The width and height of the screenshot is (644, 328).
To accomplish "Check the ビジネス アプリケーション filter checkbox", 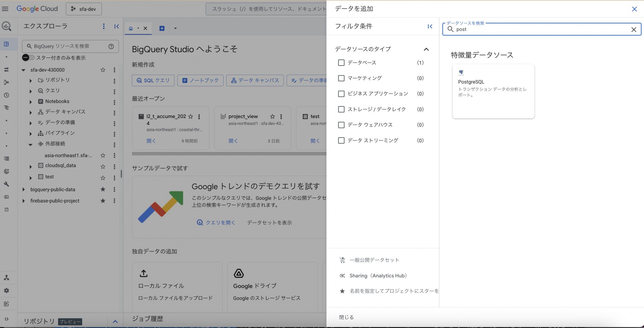I will tap(341, 94).
